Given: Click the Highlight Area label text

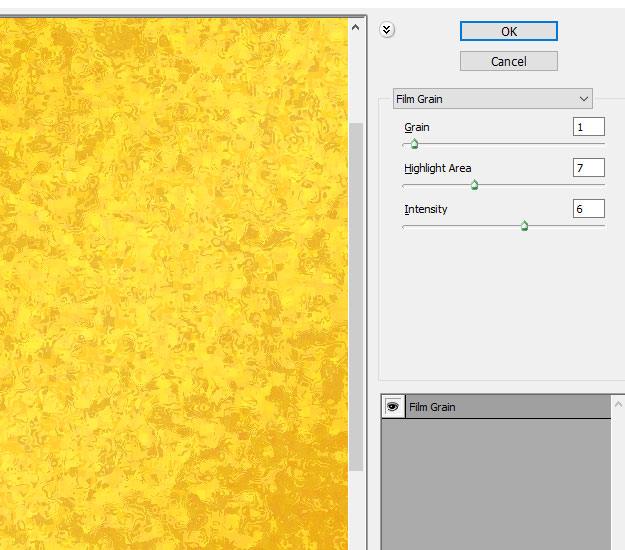Looking at the screenshot, I should 437,169.
